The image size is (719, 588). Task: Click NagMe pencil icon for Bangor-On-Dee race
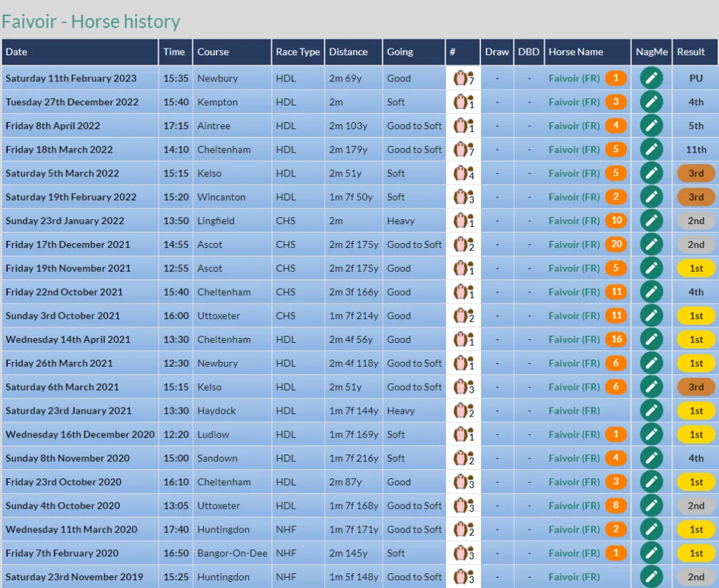coord(651,553)
